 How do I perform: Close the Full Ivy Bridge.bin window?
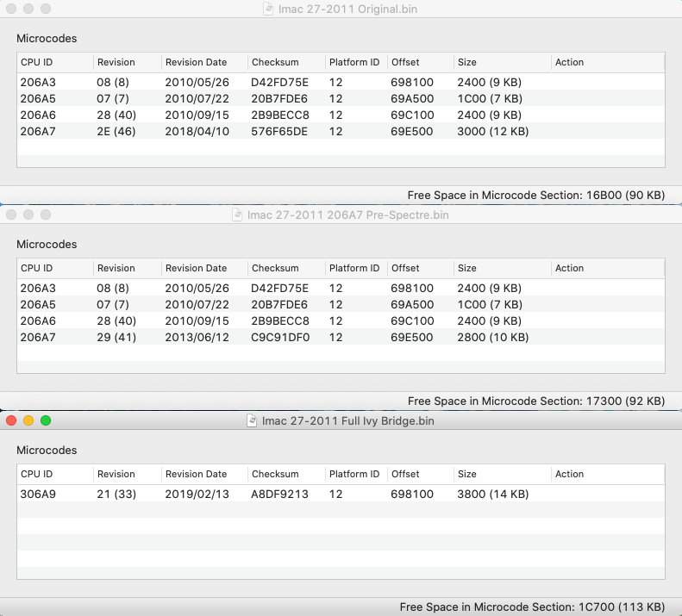[11, 420]
